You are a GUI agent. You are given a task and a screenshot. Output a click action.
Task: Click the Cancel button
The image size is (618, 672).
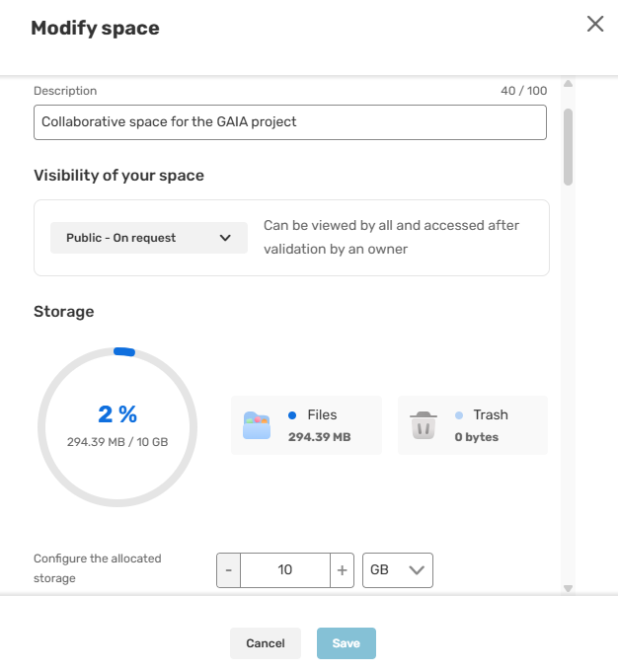266,643
